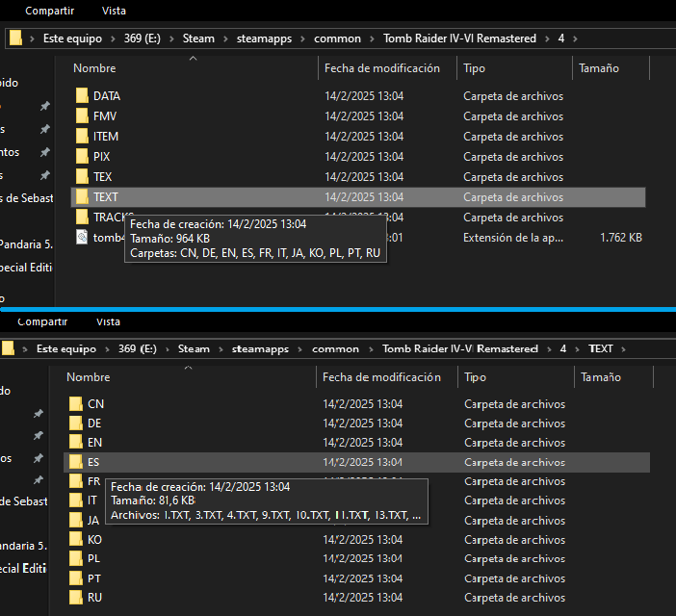Screen dimensions: 676x616
Task: Open the IT language folder icon
Action: click(76, 500)
